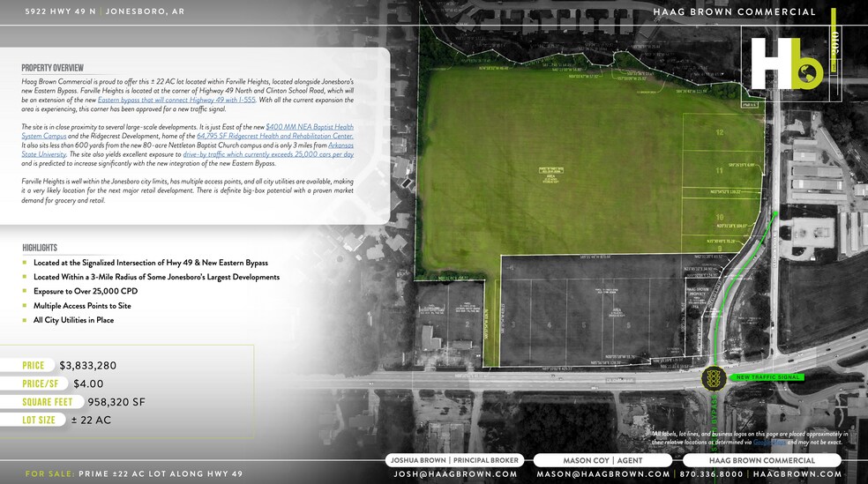Select the Joshua Brown Principal Broker button
Viewport: 868px width, 484px height.
pos(455,460)
